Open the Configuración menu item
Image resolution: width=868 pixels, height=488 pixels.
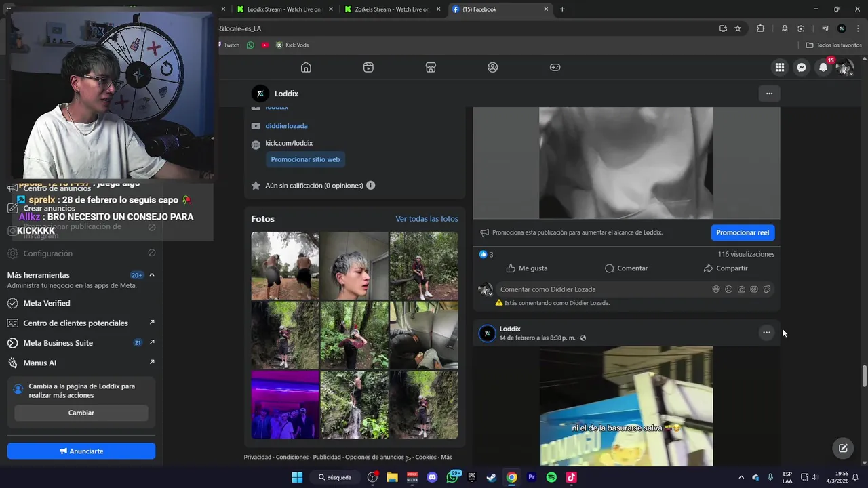81,253
